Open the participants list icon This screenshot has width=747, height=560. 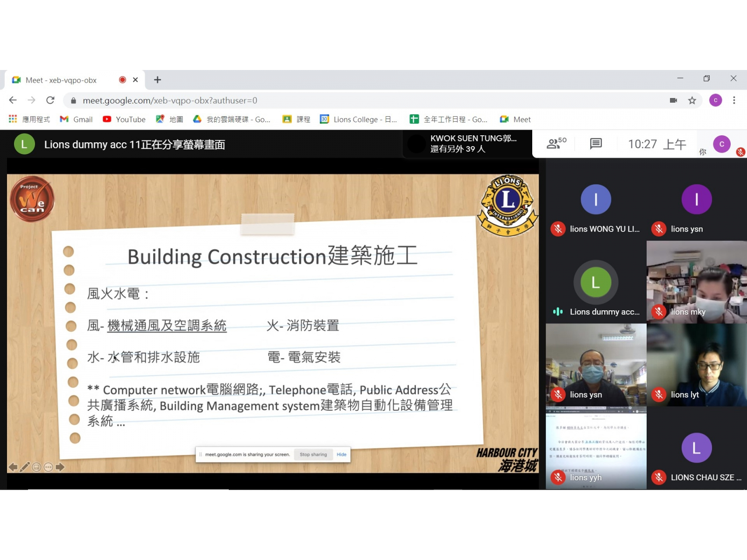tap(556, 144)
